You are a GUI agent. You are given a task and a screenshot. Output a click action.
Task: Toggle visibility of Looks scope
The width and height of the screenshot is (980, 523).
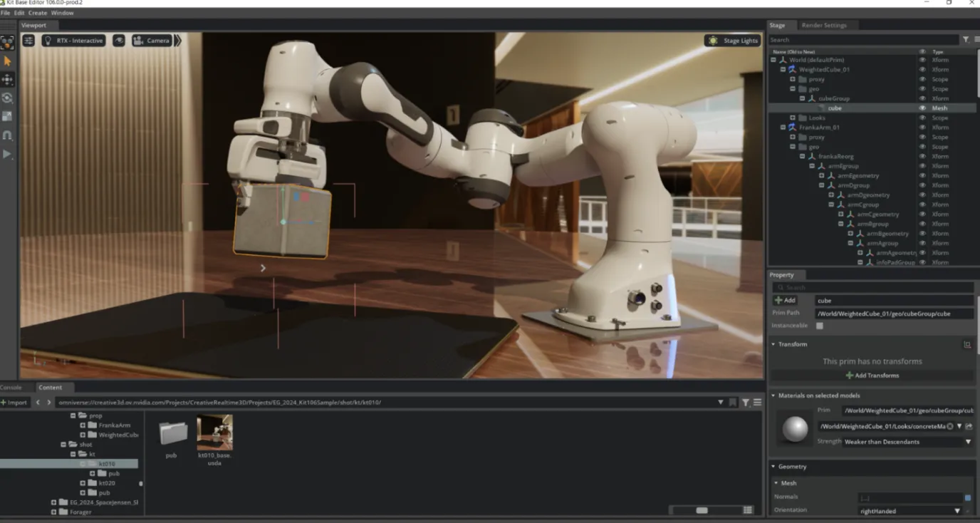pyautogui.click(x=922, y=118)
